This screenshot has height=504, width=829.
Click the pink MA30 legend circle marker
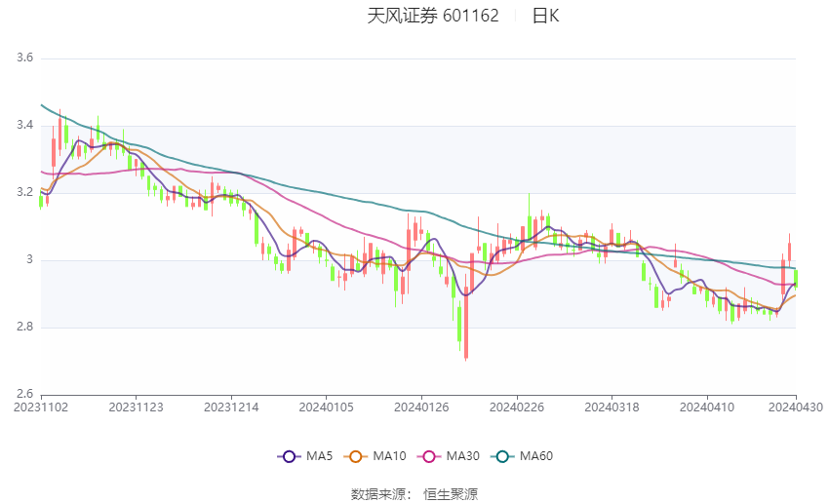point(427,456)
